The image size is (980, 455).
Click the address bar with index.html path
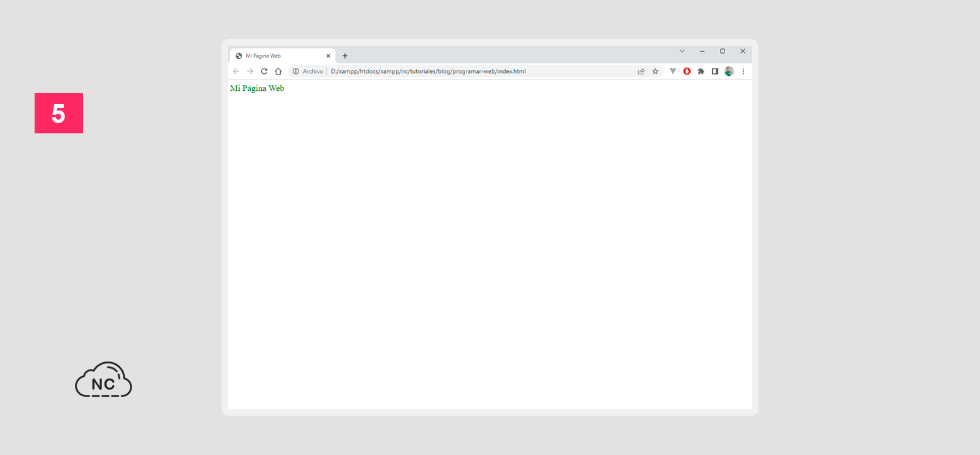[x=475, y=71]
